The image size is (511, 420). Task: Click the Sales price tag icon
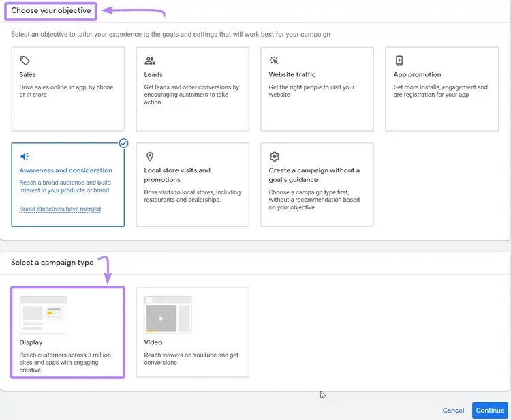[x=25, y=61]
